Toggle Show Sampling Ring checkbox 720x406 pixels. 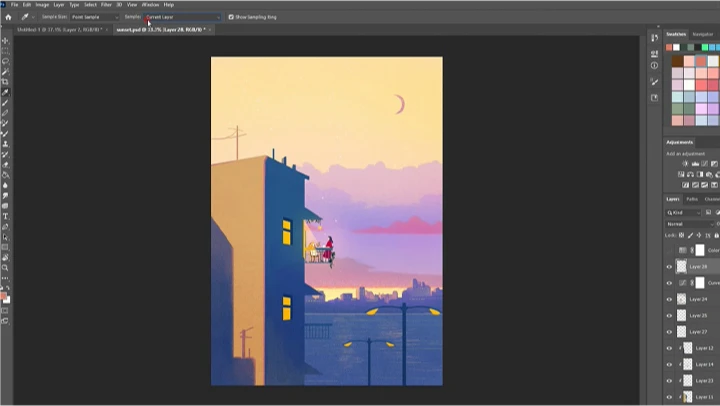point(231,17)
